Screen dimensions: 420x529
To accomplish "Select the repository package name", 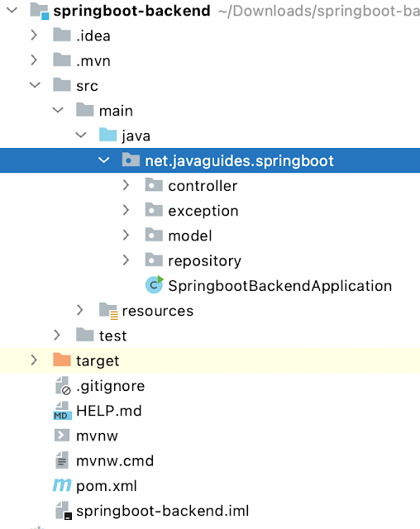I will (205, 261).
